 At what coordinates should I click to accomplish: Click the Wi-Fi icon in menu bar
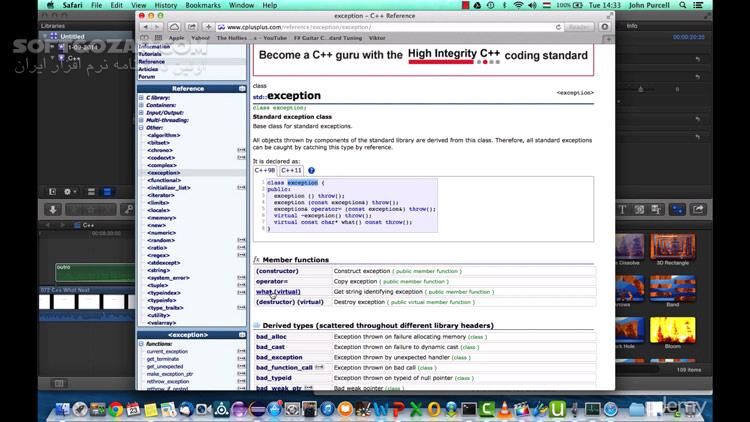click(x=518, y=6)
